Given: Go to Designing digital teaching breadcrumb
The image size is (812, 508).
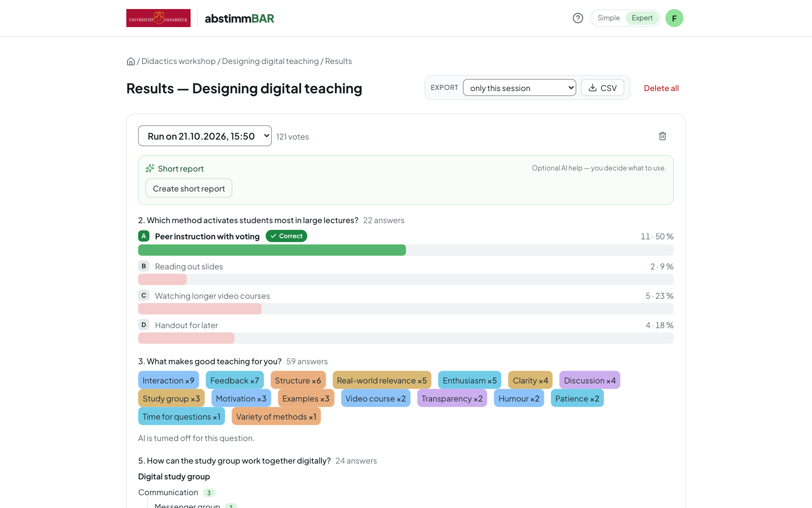Looking at the screenshot, I should (270, 61).
